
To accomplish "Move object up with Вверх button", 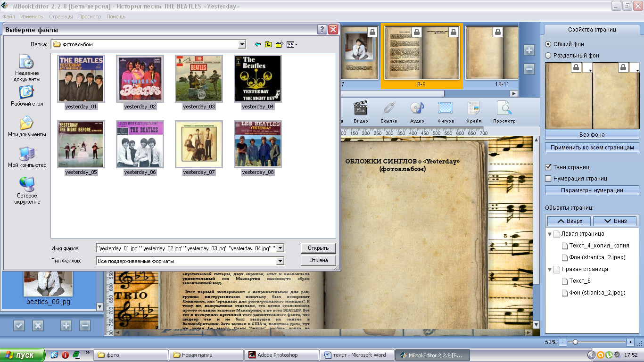I will click(x=570, y=221).
